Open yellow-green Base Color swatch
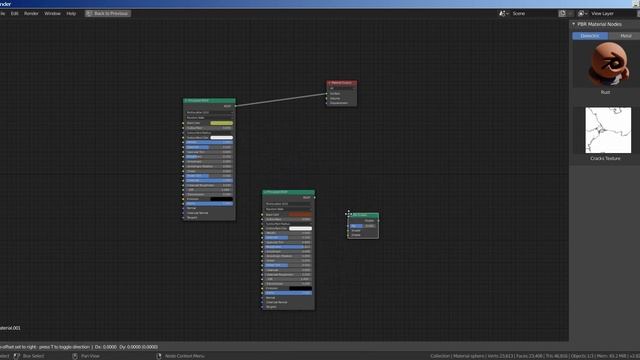The height and width of the screenshot is (360, 640). click(x=221, y=123)
